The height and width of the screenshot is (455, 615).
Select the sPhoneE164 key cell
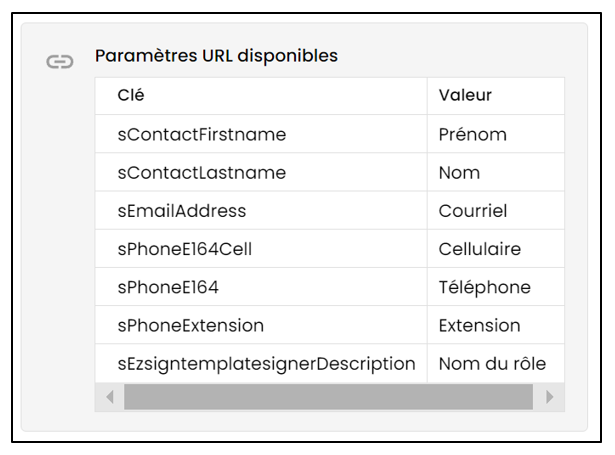[261, 287]
